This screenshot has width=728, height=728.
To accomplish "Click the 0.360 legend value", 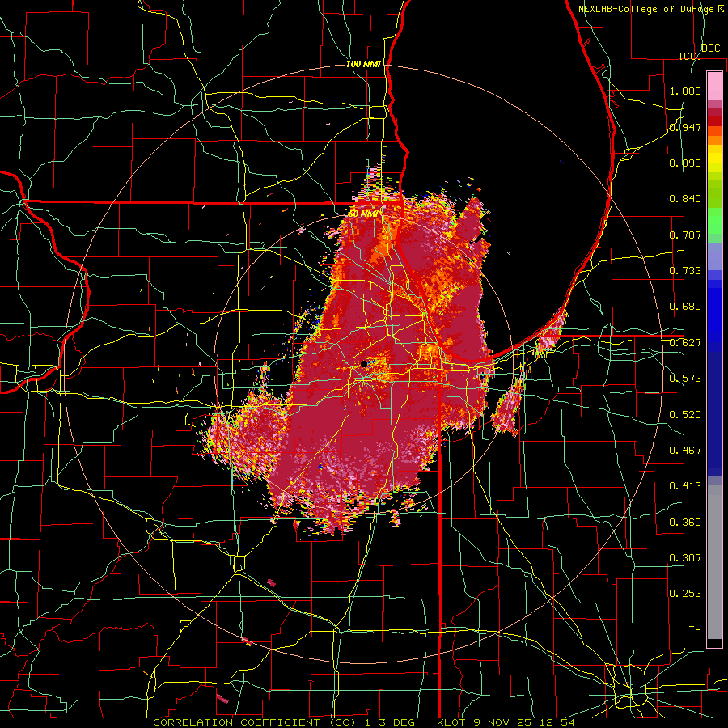I will point(685,523).
